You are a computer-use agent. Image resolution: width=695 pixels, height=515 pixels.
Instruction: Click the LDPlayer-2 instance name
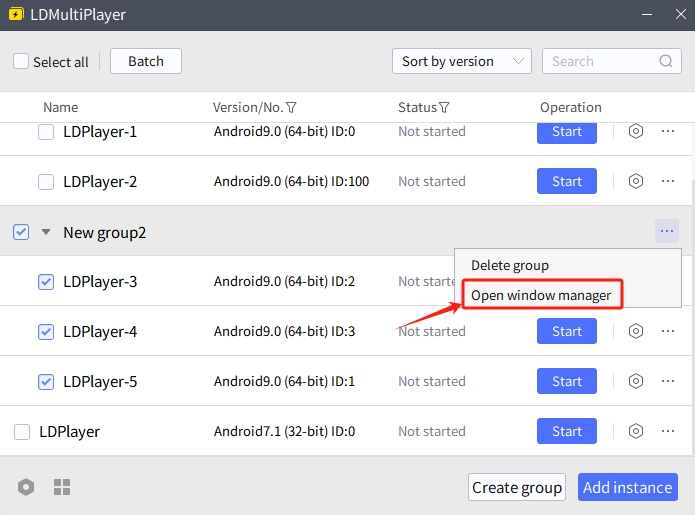[100, 182]
